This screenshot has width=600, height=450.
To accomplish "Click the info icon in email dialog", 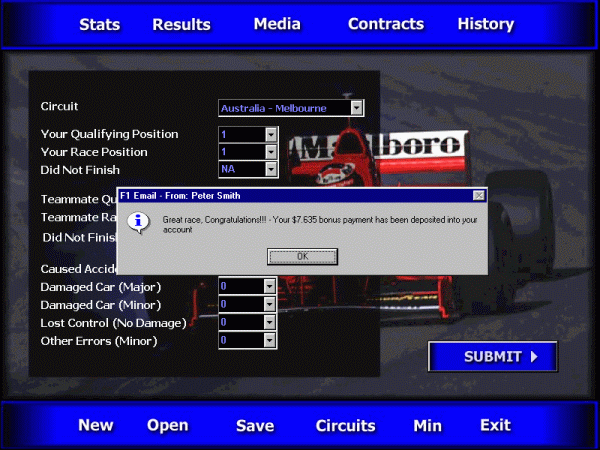I will tap(140, 220).
